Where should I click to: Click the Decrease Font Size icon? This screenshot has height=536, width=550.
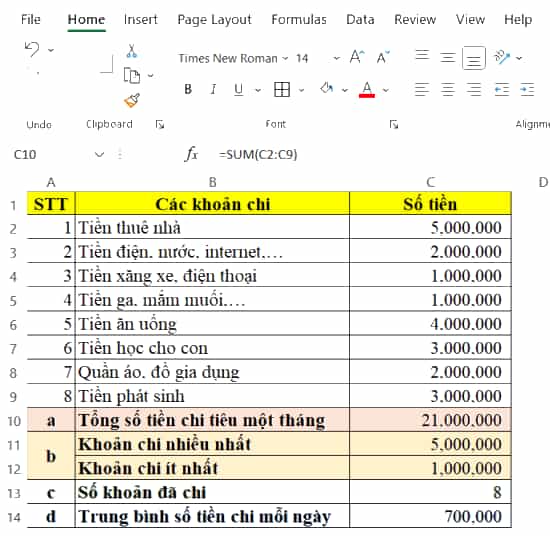(383, 57)
